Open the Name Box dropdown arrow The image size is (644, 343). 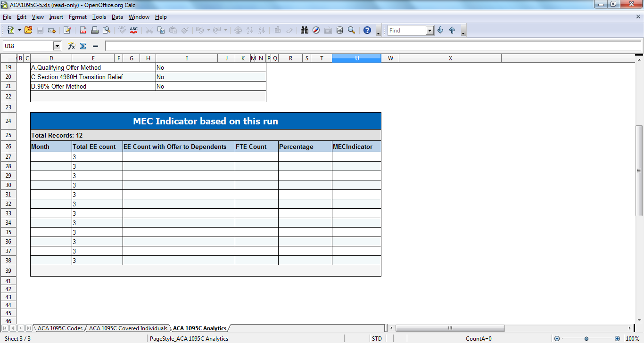(x=58, y=46)
